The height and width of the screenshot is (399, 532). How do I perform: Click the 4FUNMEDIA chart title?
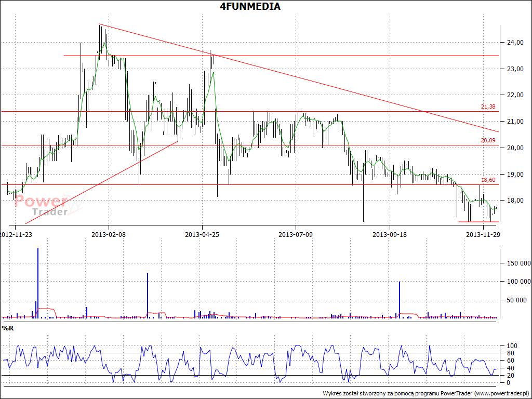coord(250,6)
